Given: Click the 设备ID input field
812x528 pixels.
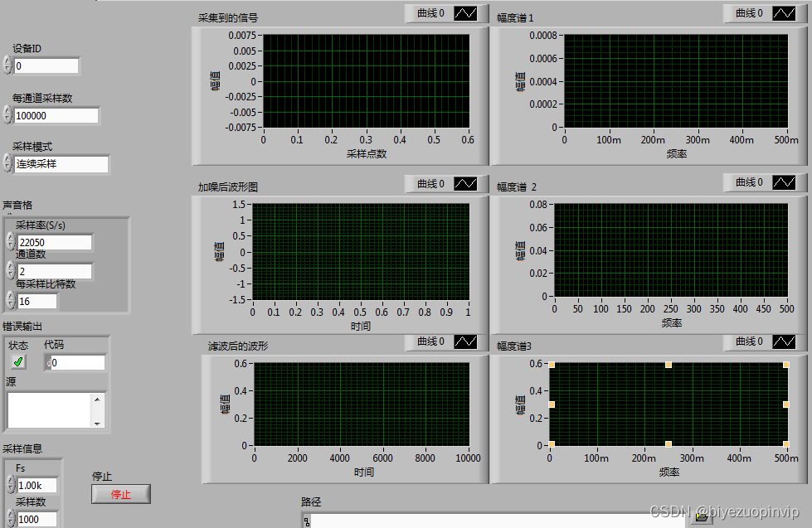Looking at the screenshot, I should click(x=46, y=65).
